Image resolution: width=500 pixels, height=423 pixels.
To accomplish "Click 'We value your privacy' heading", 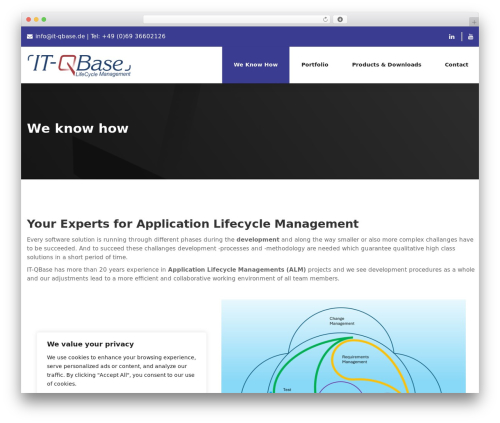I will coord(90,344).
